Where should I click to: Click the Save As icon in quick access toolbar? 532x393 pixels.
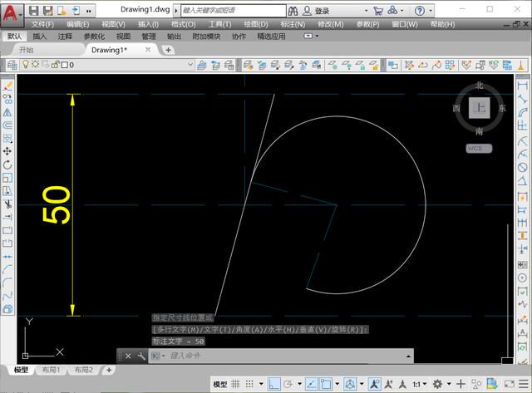pyautogui.click(x=47, y=11)
